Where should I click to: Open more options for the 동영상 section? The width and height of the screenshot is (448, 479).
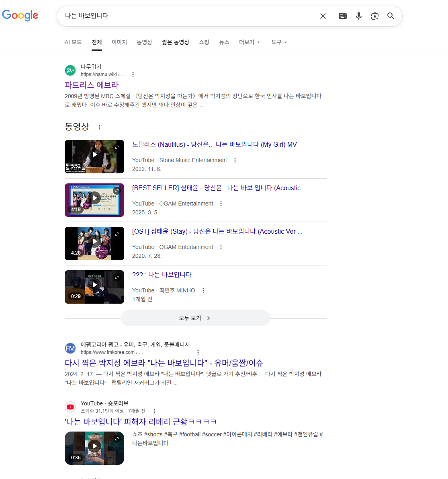pyautogui.click(x=100, y=127)
